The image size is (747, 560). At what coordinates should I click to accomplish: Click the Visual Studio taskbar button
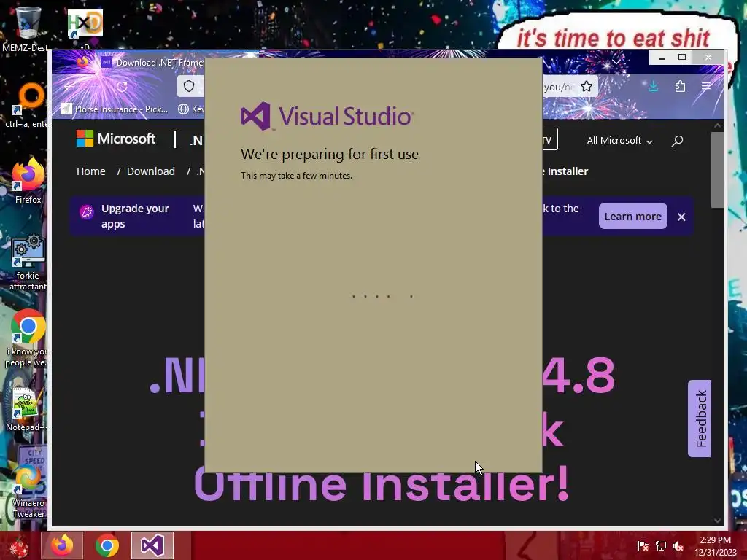[152, 545]
